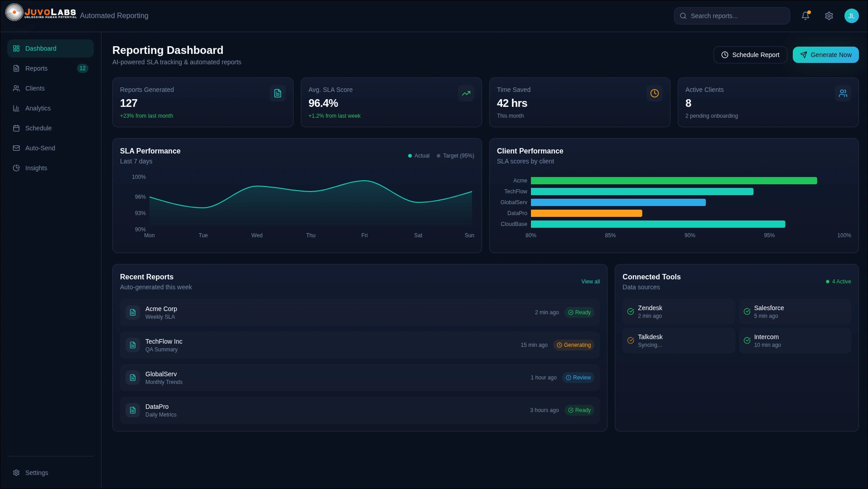Screen dimensions: 868x489
Task: Click the Zendesk connected check icon
Action: point(630,312)
